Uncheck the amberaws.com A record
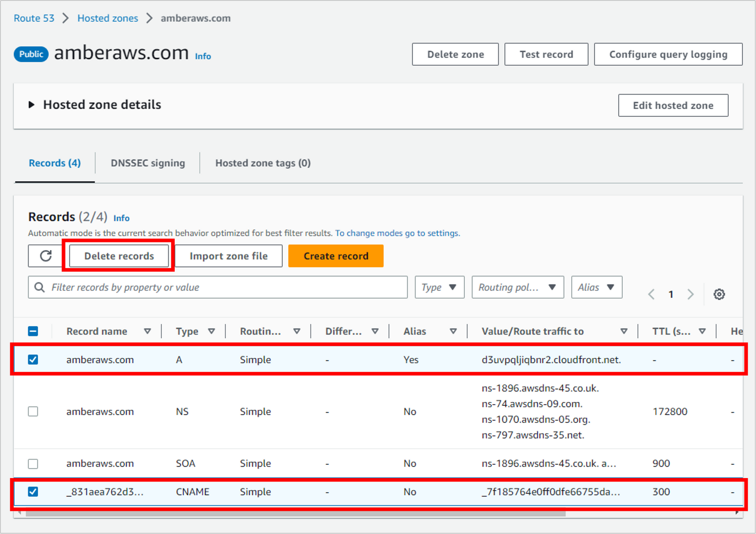756x534 pixels. [x=33, y=360]
